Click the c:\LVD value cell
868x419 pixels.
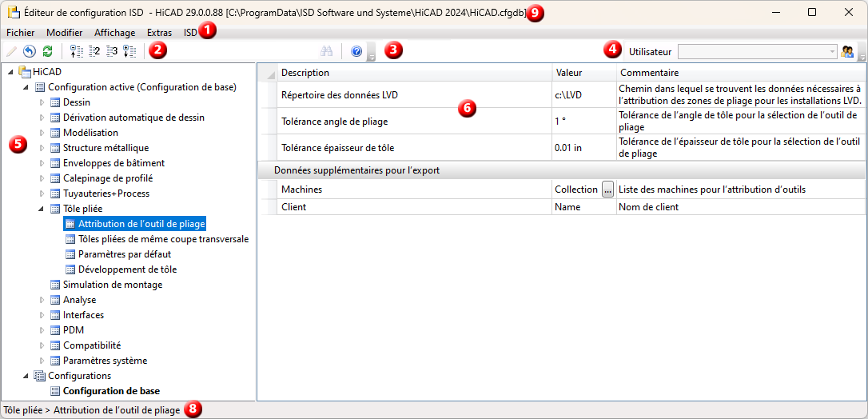click(x=584, y=94)
